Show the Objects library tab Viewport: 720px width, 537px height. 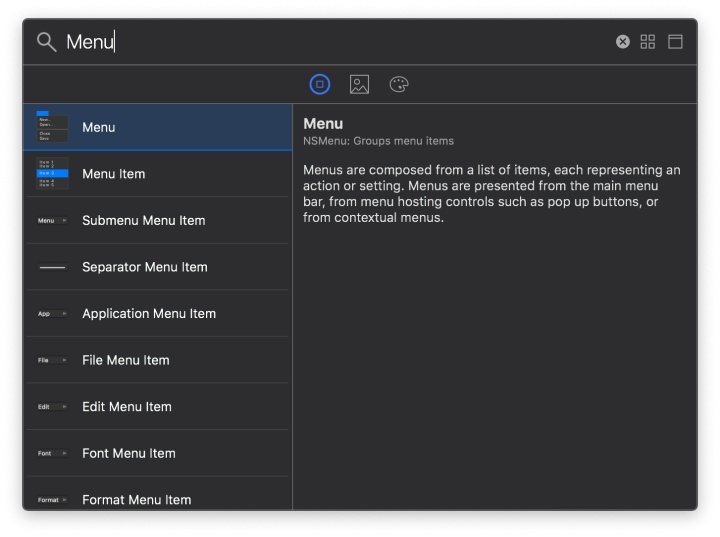click(x=320, y=85)
